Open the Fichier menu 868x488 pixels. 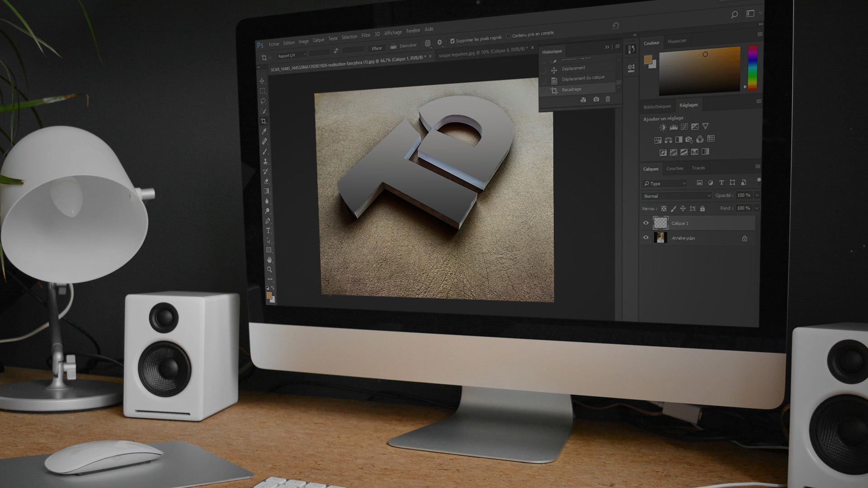pyautogui.click(x=274, y=44)
